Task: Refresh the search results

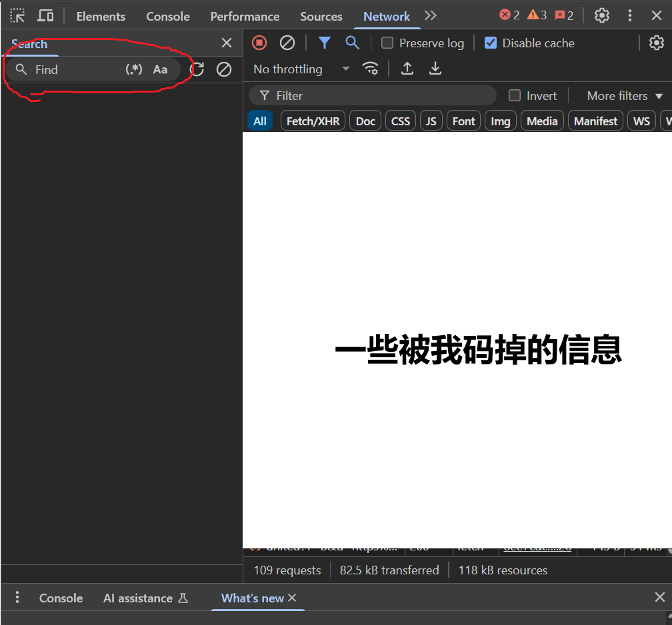Action: tap(197, 69)
